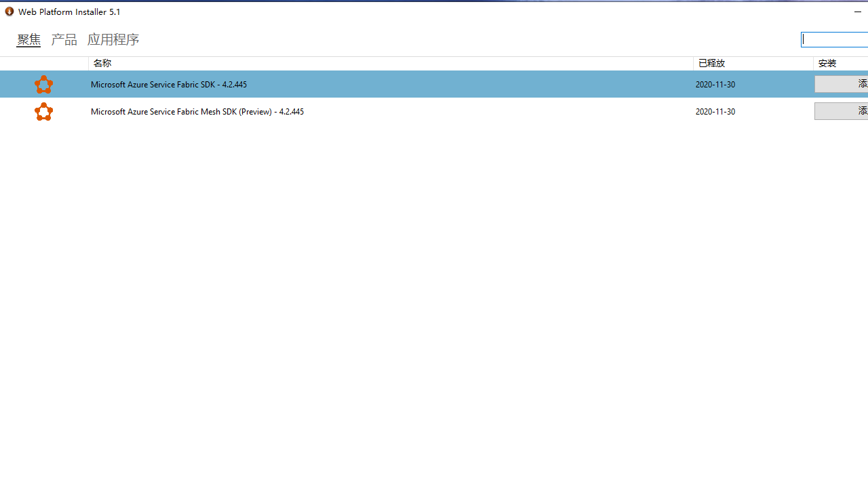Click the Web Platform Installer 5.1 title text
868x488 pixels.
tap(67, 11)
